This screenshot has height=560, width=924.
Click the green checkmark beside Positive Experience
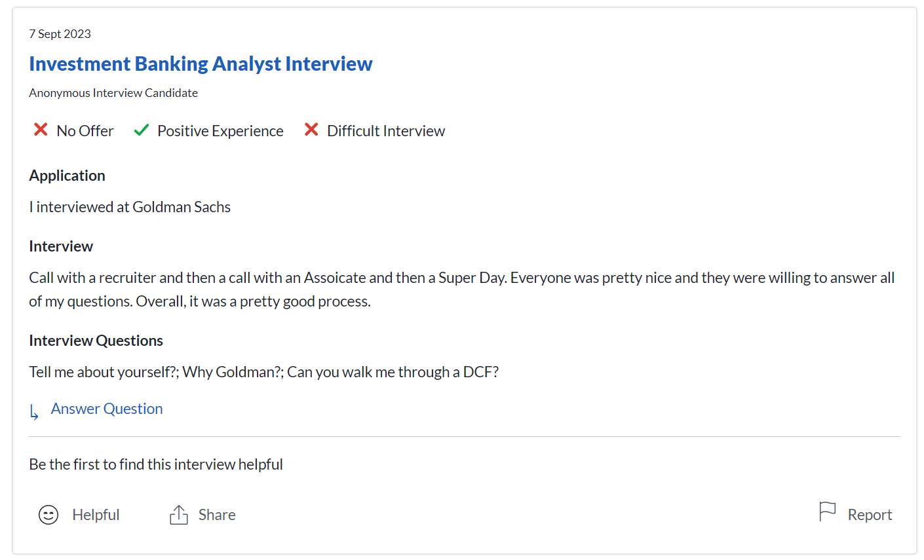tap(140, 130)
